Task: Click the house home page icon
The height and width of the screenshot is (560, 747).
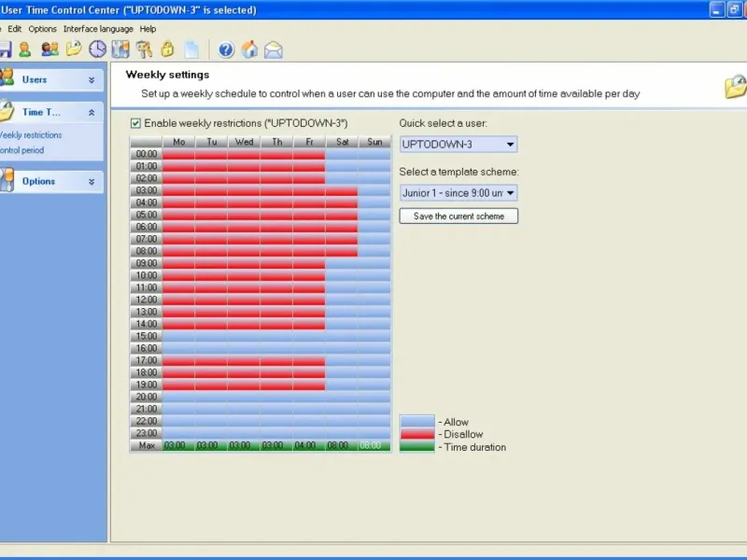Action: (x=249, y=49)
